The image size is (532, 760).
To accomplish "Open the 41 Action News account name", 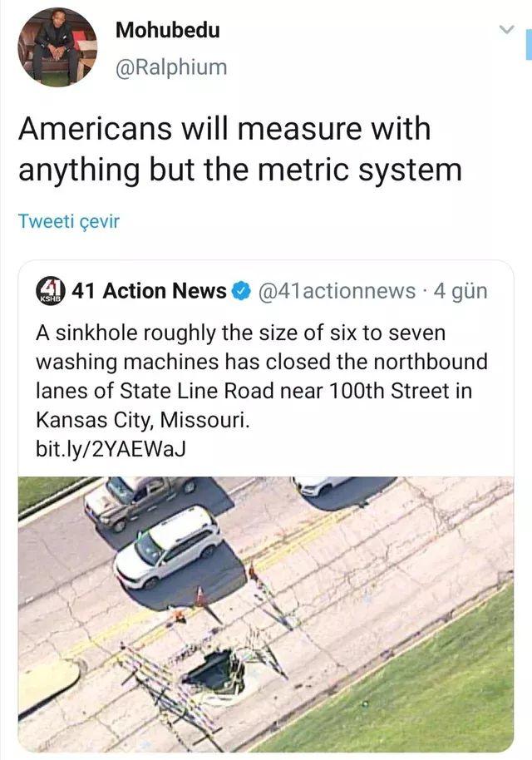I will point(150,291).
